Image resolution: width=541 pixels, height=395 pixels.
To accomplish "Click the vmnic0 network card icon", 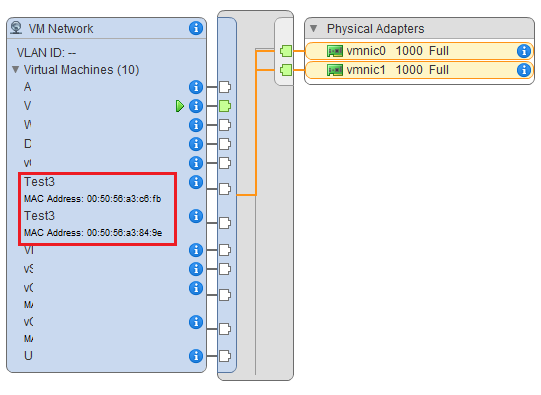I will 335,51.
